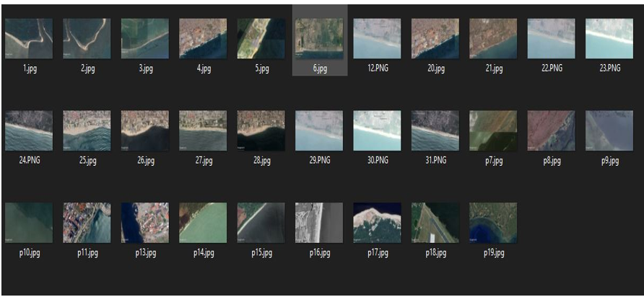Click the 3.jpg coastline thumbnail
This screenshot has height=297, width=644.
[x=145, y=38]
